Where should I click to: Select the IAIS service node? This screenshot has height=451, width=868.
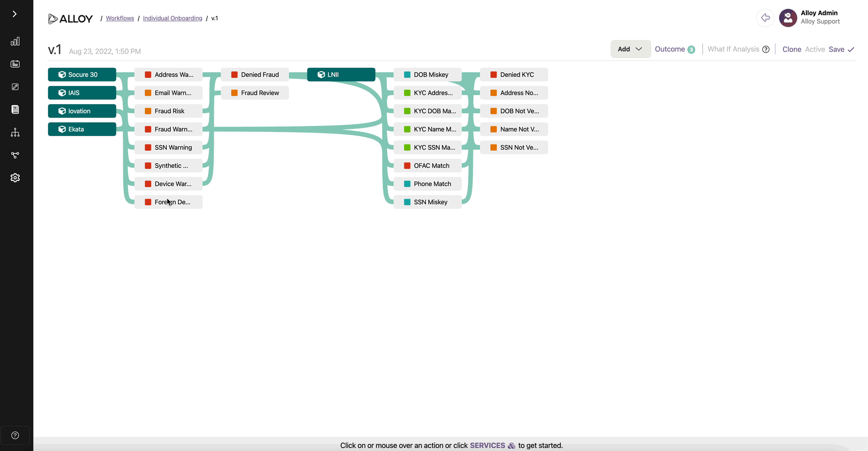tap(82, 93)
